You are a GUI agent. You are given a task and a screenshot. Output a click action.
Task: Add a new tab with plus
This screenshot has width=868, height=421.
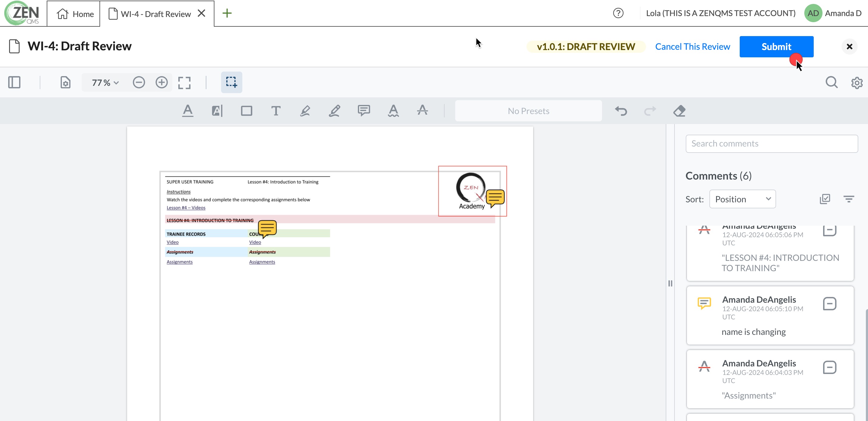(x=227, y=13)
